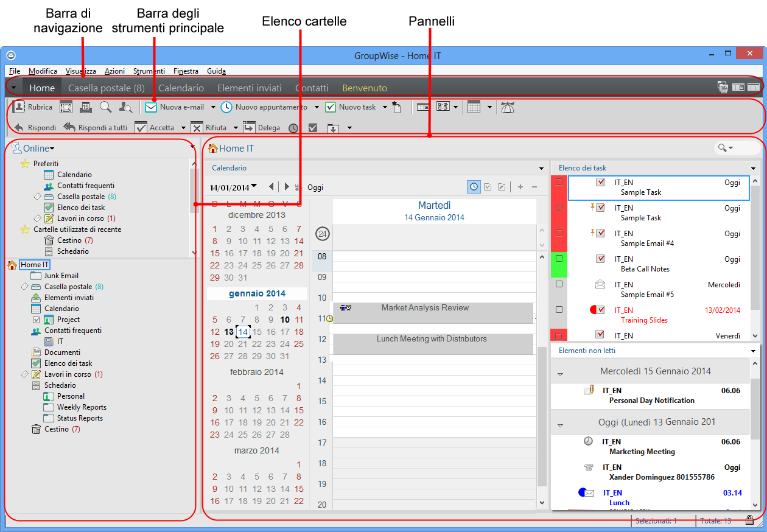The width and height of the screenshot is (767, 532).
Task: Select the Weekly Reports folder
Action: [82, 407]
